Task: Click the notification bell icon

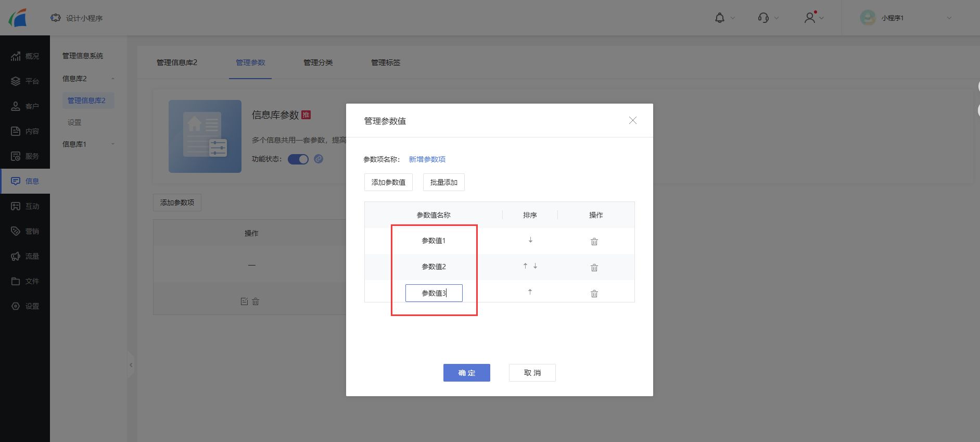Action: (x=720, y=18)
